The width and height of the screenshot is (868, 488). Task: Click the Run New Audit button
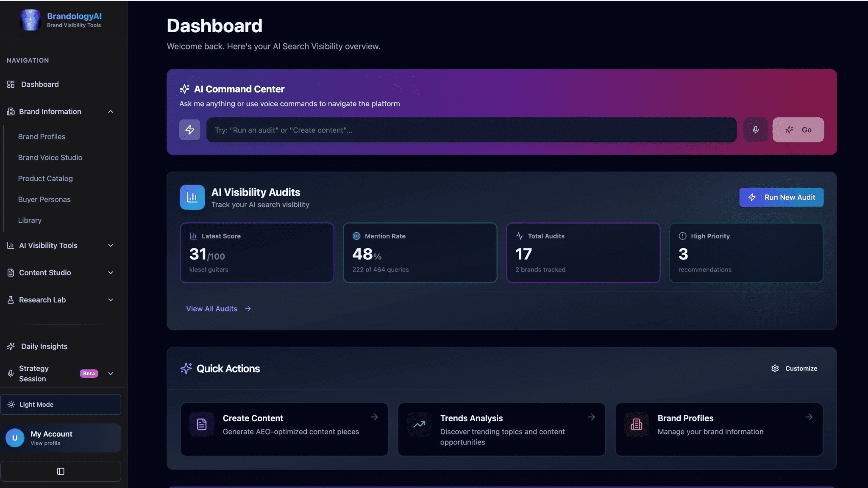point(781,197)
